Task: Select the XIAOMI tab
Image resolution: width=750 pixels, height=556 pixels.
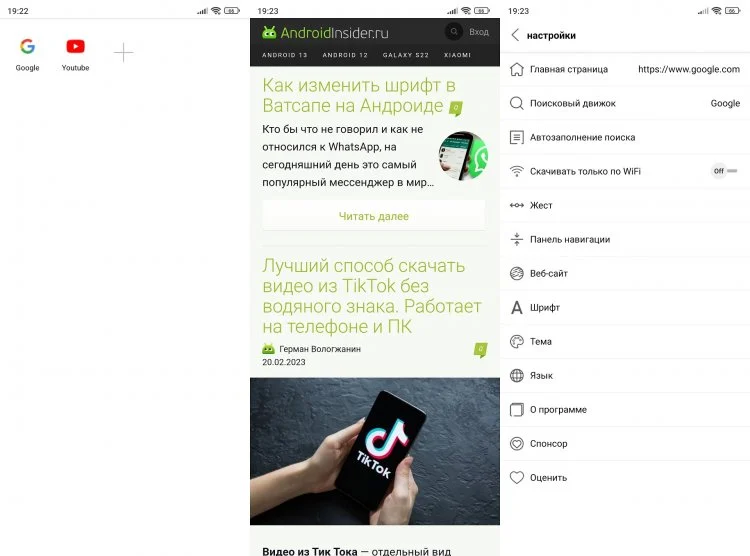Action: click(x=457, y=55)
